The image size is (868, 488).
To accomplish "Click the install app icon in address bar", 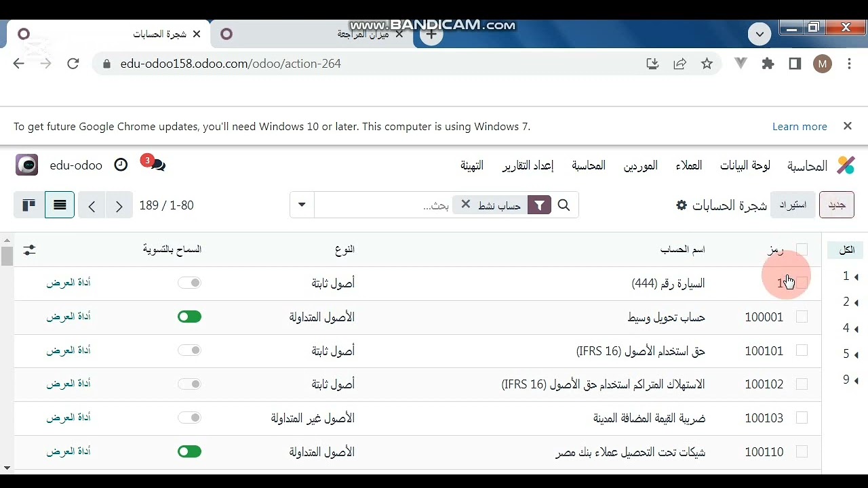I will 652,64.
